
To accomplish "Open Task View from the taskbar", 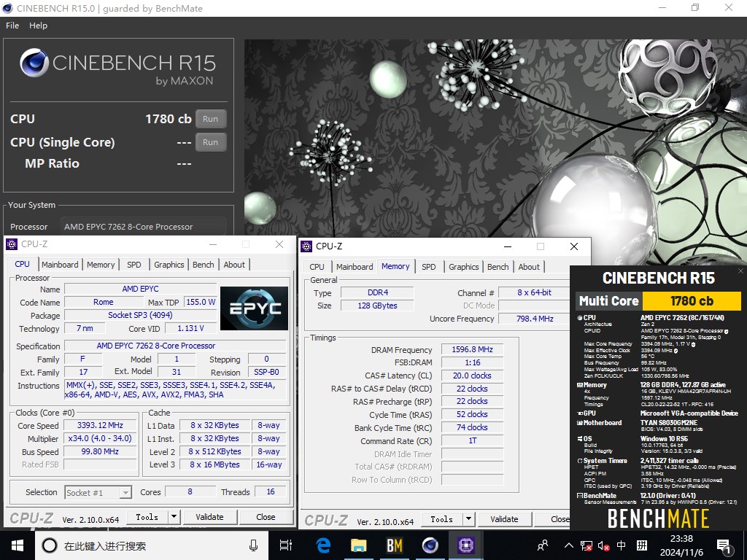I will (x=286, y=545).
